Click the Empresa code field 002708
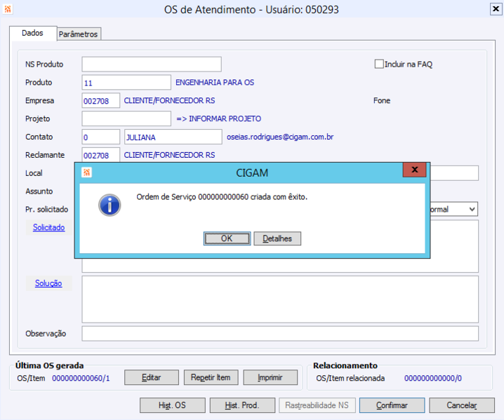 [100, 100]
